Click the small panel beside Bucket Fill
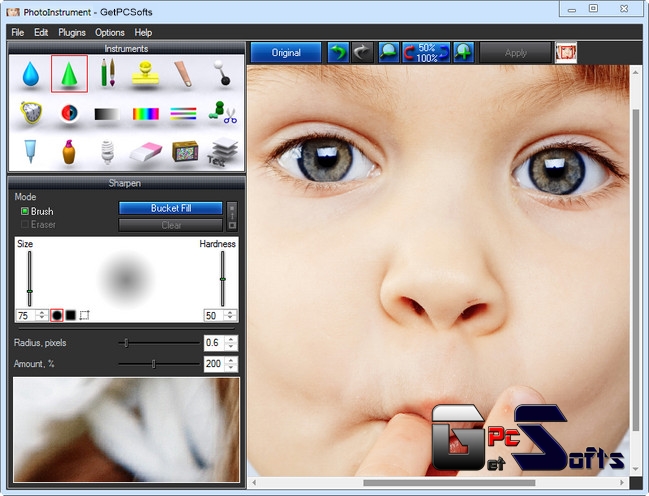This screenshot has width=649, height=496. point(232,217)
